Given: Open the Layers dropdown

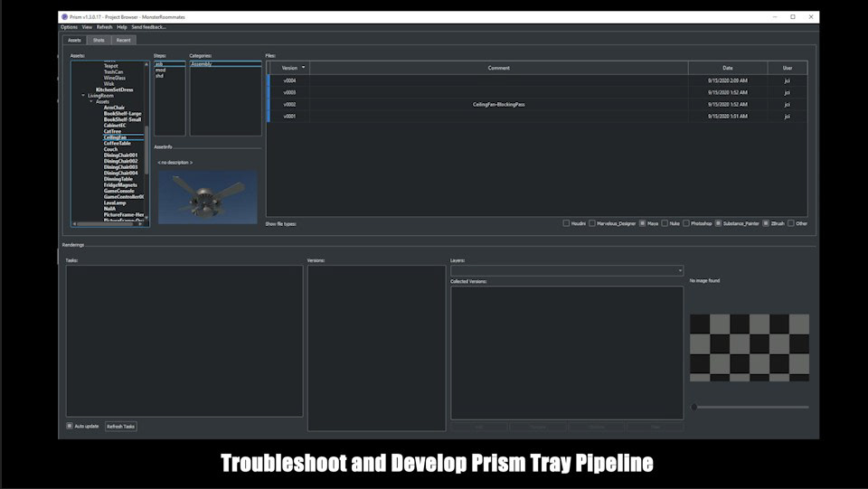Looking at the screenshot, I should coord(567,270).
